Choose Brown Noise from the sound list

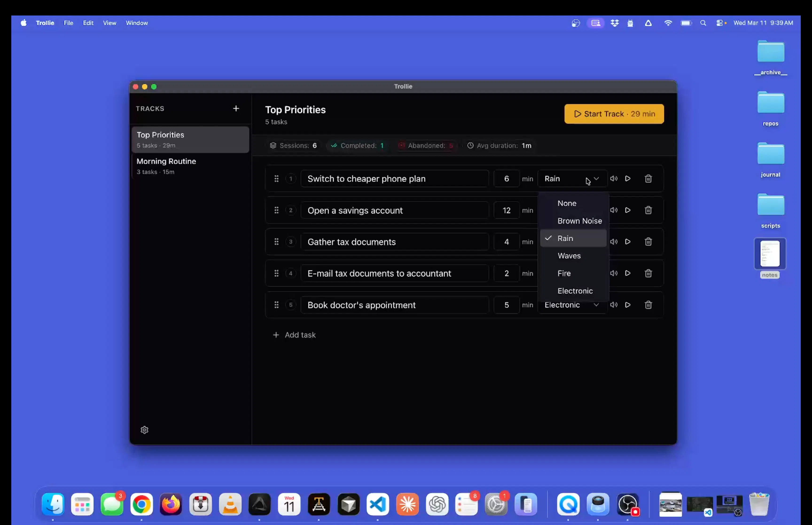[x=574, y=221]
